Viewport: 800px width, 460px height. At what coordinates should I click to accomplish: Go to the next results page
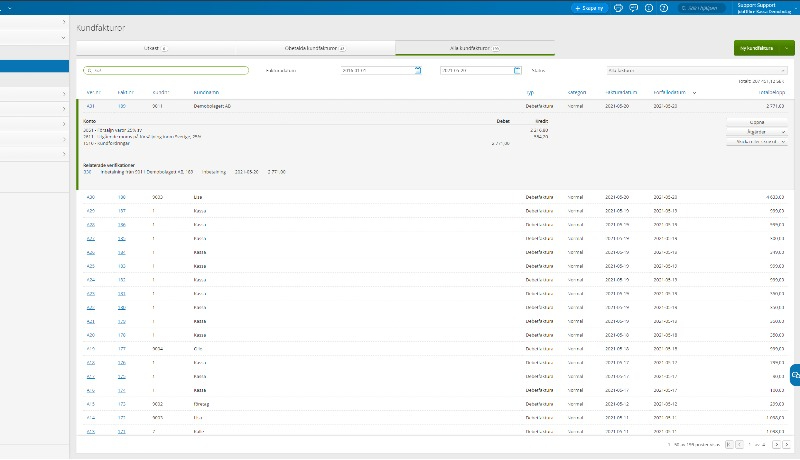click(x=776, y=445)
